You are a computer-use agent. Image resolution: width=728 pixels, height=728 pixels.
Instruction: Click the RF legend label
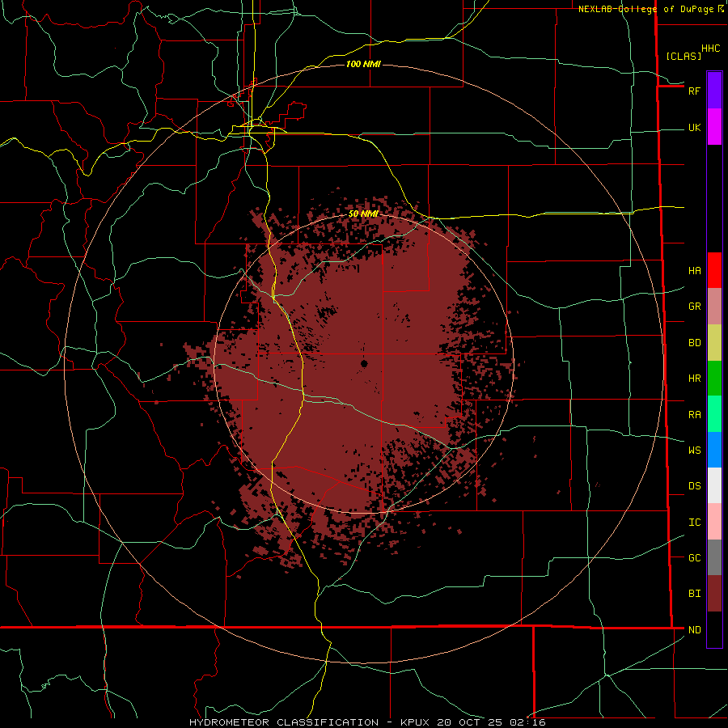tap(694, 91)
